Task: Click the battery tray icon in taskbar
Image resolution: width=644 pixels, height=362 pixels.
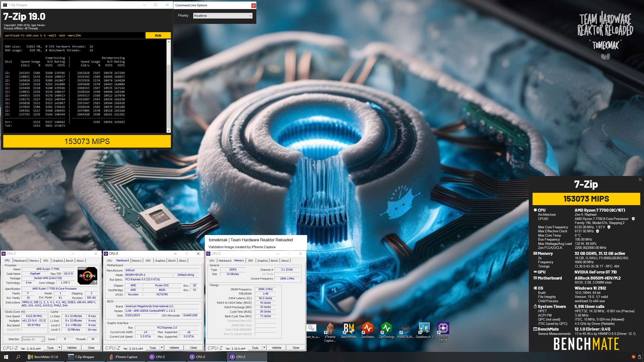Action: (640, 357)
